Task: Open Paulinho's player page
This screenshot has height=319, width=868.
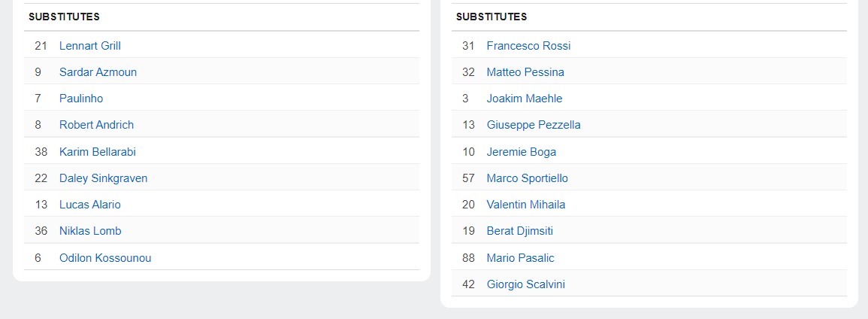Action: pos(81,99)
